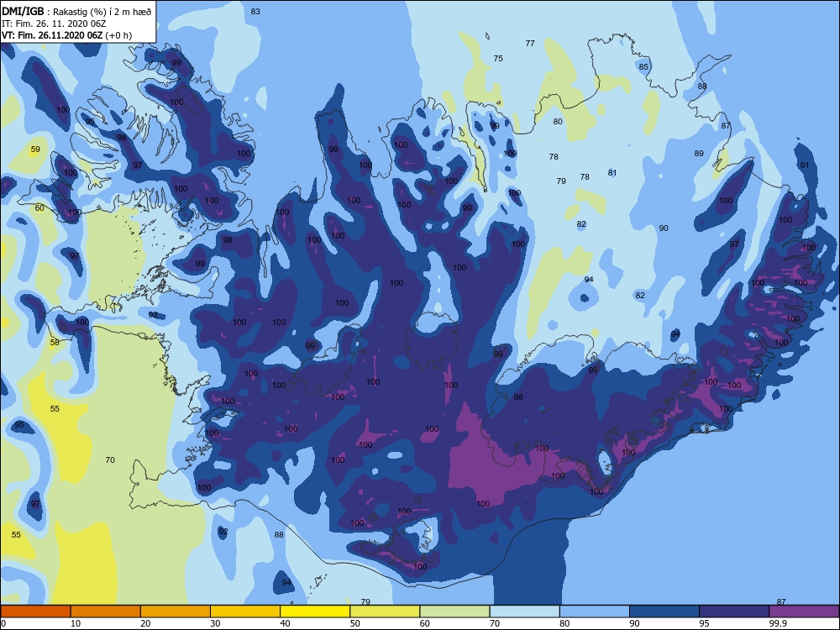Click the '75' humidity value on the map
Image resolution: width=840 pixels, height=630 pixels.
pos(498,59)
